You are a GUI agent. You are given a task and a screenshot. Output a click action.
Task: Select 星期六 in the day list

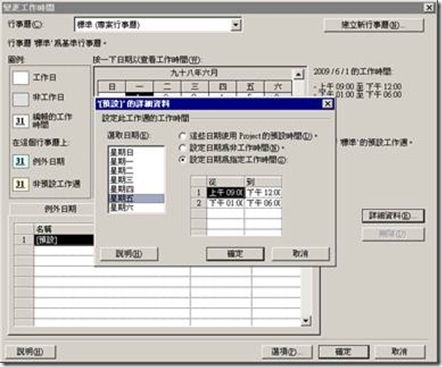click(x=137, y=207)
